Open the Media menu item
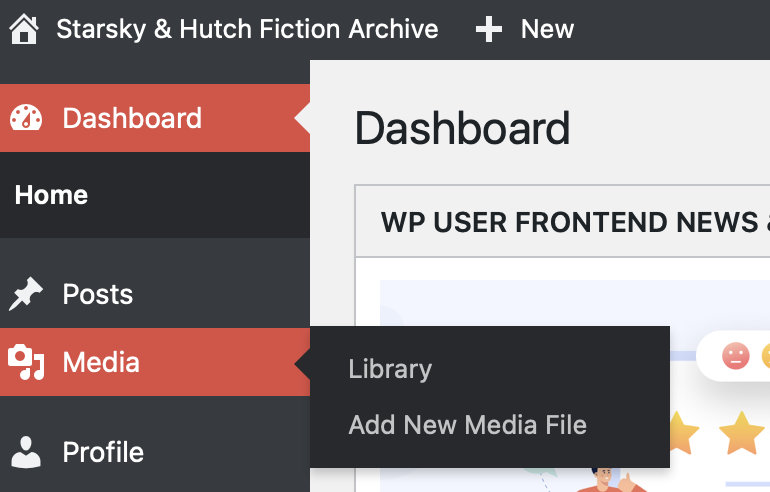 pos(155,362)
